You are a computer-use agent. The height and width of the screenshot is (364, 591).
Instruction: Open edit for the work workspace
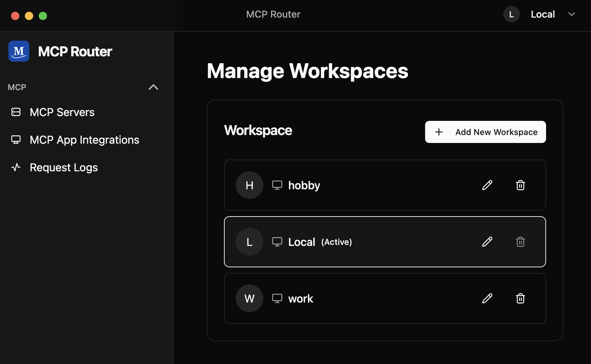point(487,298)
